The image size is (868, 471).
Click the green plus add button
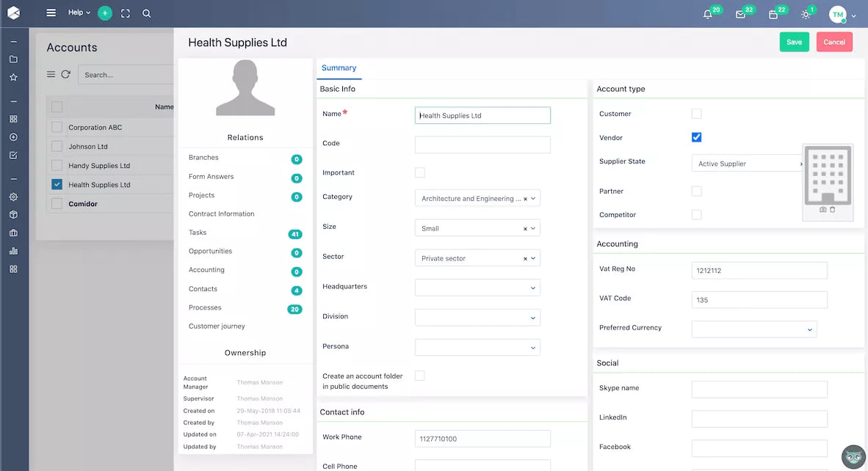coord(104,12)
